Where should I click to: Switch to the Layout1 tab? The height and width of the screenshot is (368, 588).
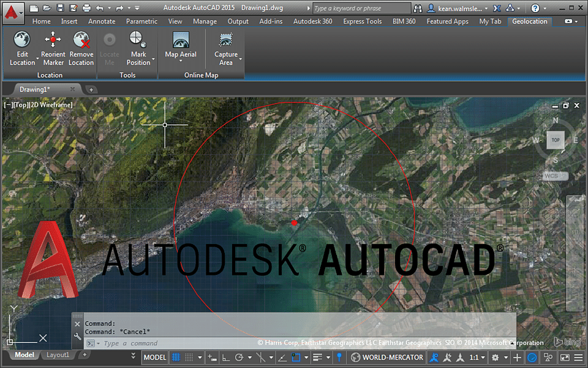coord(58,355)
